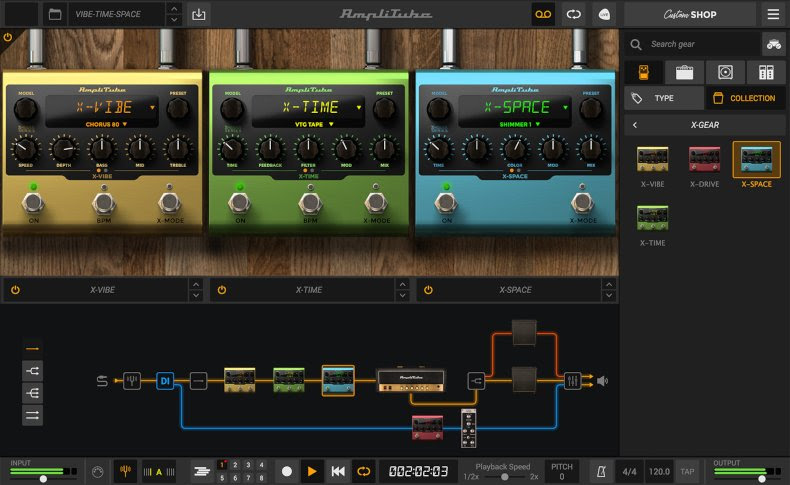Click the metronome icon
The height and width of the screenshot is (485, 790).
point(601,470)
